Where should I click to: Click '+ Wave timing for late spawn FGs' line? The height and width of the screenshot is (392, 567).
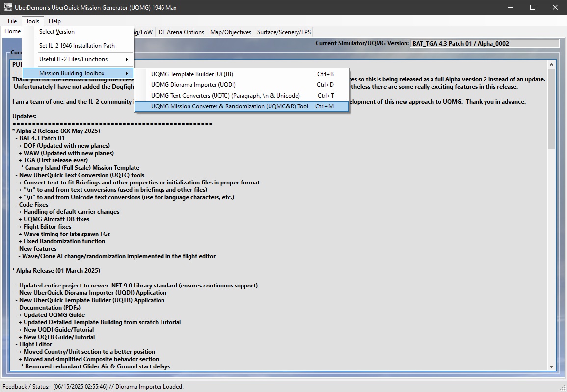[64, 234]
